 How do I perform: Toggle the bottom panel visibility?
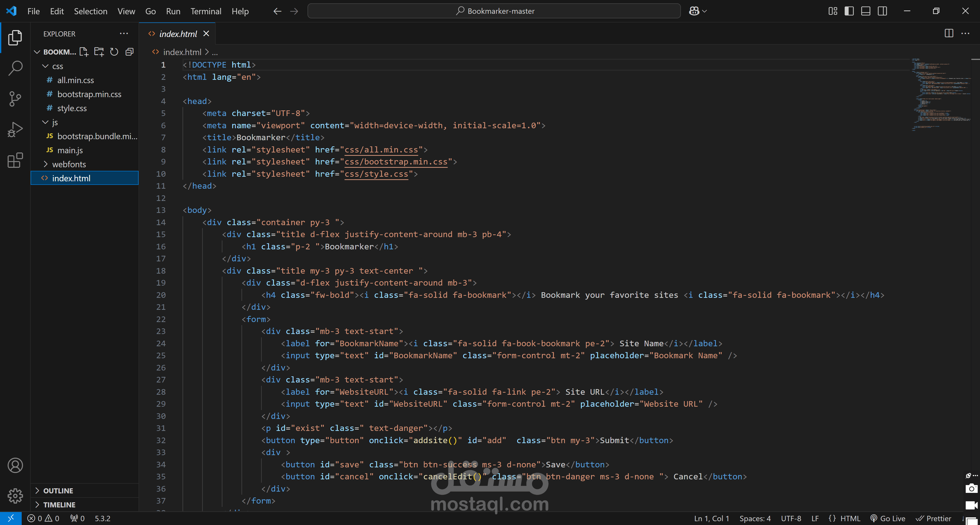pos(865,11)
